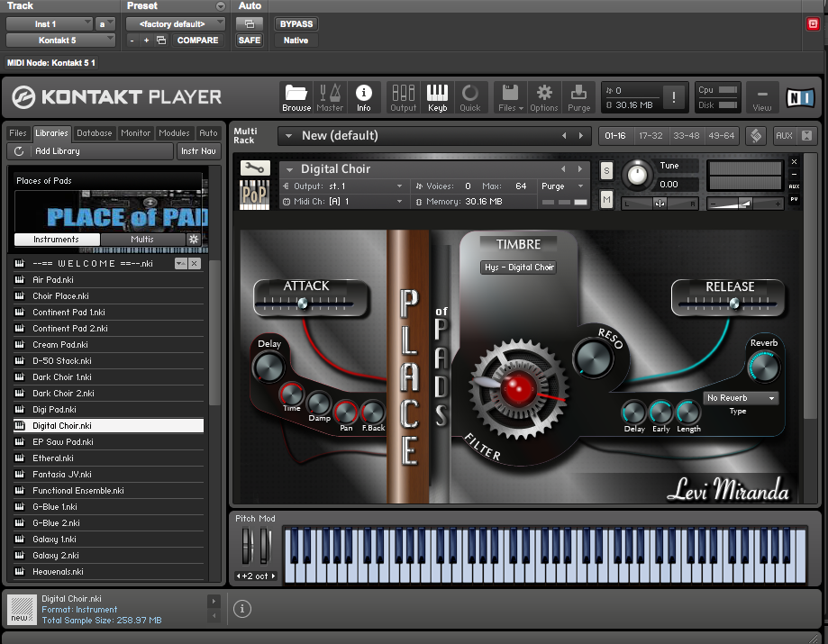Click the plug-in window settings icon beside SAFE
Viewport: 828px width, 644px height.
point(250,23)
